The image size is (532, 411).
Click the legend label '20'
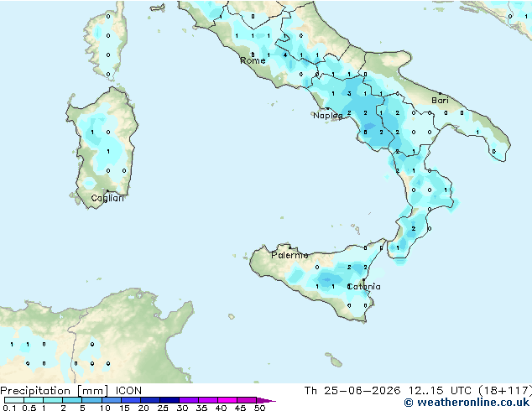[143, 408]
